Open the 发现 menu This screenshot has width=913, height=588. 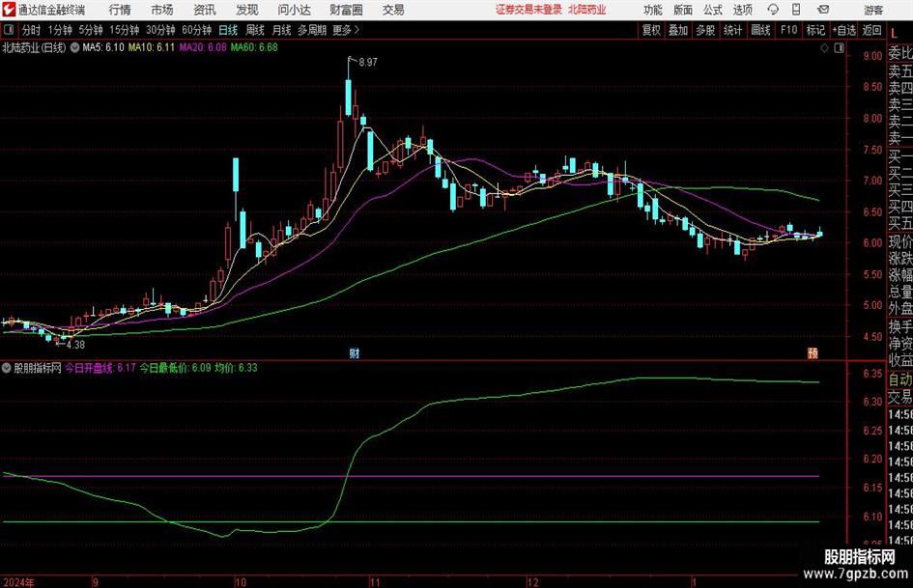coord(247,10)
